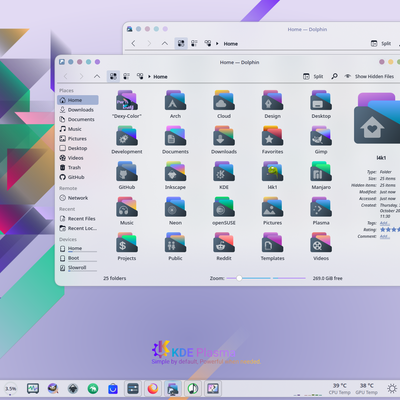
Task: Toggle Split view in back Dolphin window
Action: tap(381, 43)
